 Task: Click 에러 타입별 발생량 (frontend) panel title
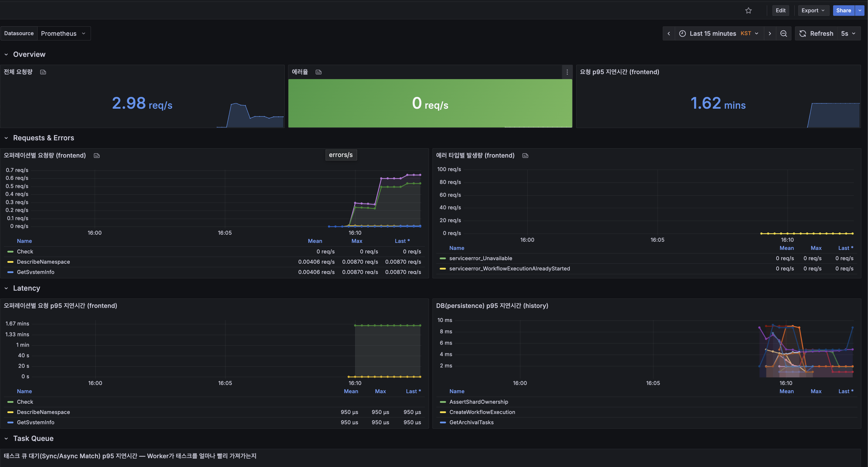click(475, 156)
